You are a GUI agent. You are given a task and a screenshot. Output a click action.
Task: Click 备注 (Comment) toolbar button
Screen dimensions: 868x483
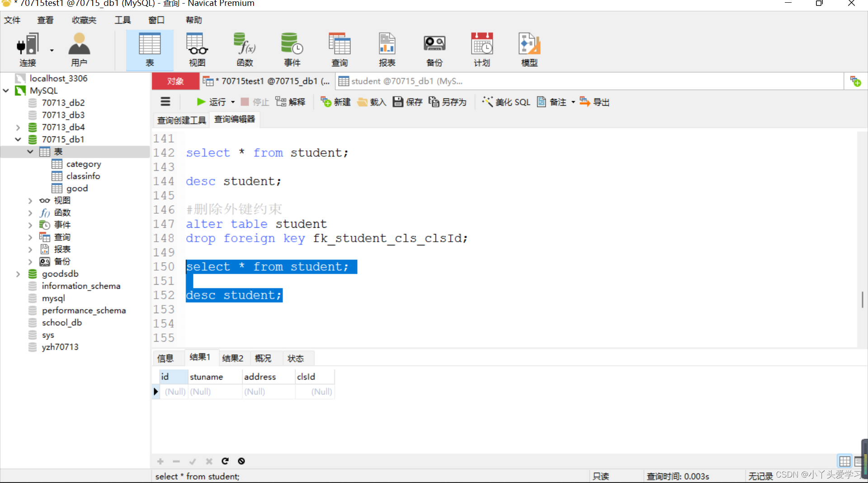552,102
